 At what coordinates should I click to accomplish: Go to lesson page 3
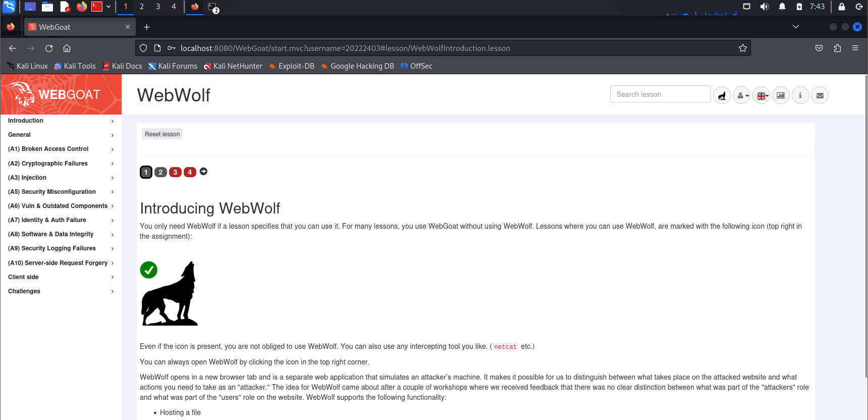(175, 172)
